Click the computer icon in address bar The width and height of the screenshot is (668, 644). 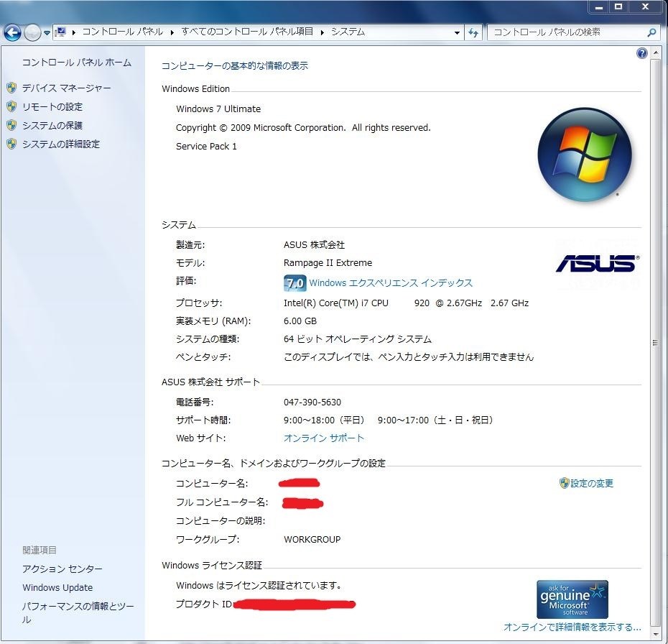point(61,32)
